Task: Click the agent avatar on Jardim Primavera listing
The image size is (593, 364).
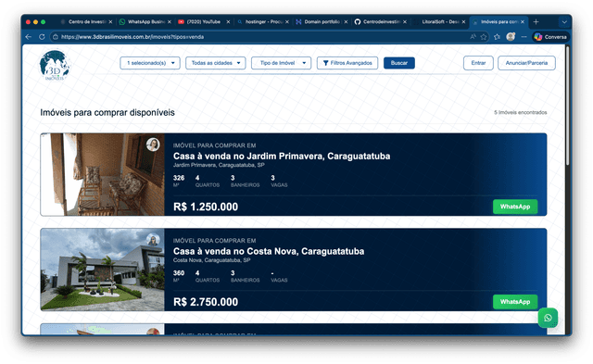Action: (153, 144)
